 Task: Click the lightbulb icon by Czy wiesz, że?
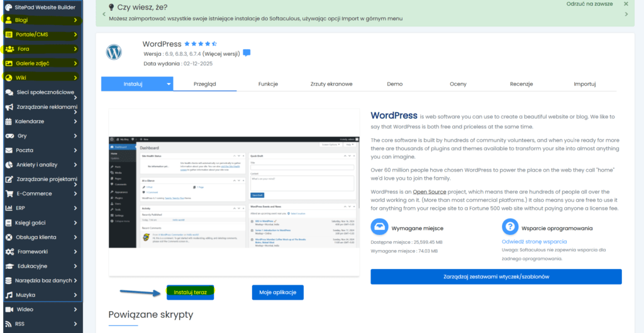pyautogui.click(x=111, y=7)
